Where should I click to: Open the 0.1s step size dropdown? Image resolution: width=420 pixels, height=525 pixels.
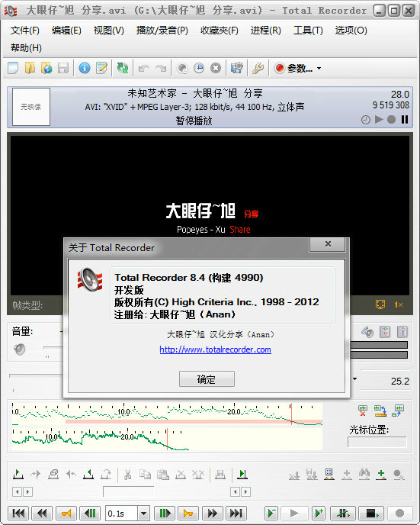(143, 513)
